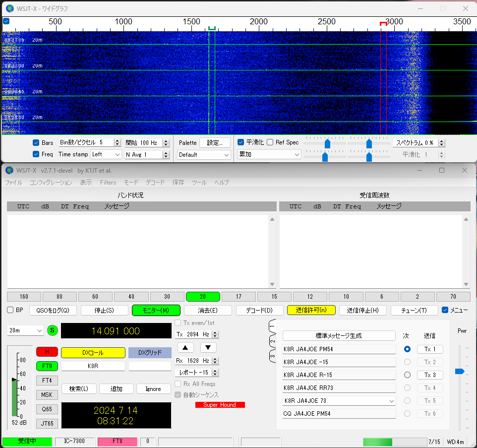Select the 40 meter band button
Screen dimensions: 477x448
(x=131, y=297)
